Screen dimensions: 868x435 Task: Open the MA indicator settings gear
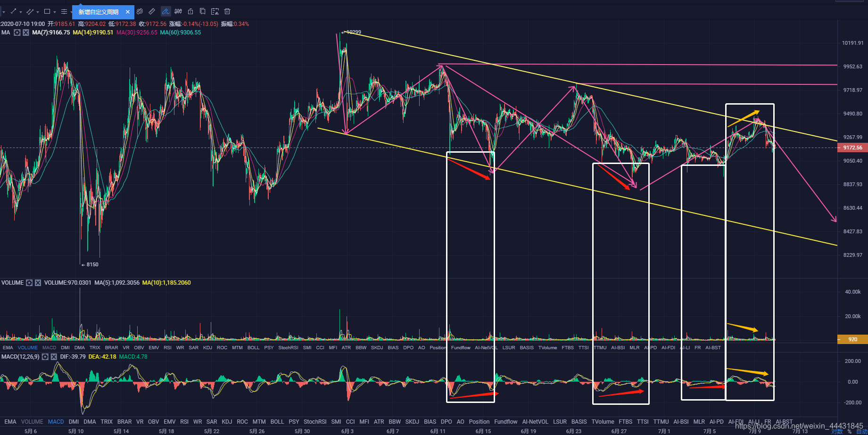[x=17, y=33]
